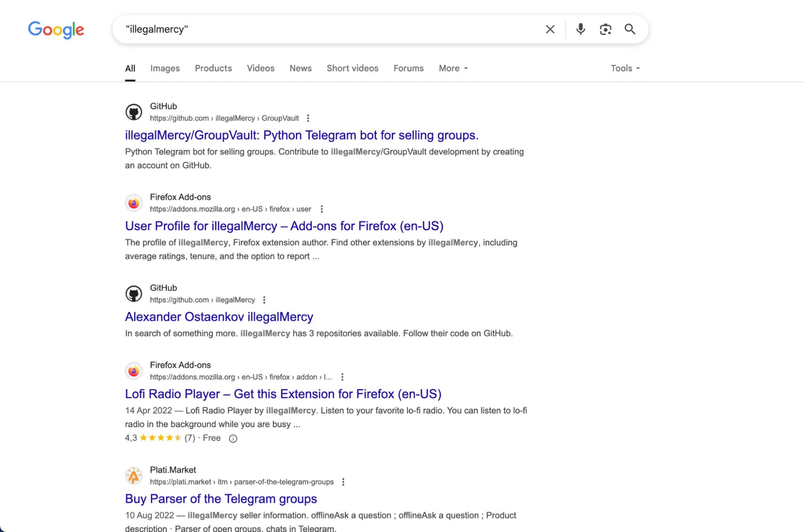This screenshot has width=803, height=532.
Task: Open the illegalMercy/GroupVault GitHub result
Action: click(x=301, y=135)
